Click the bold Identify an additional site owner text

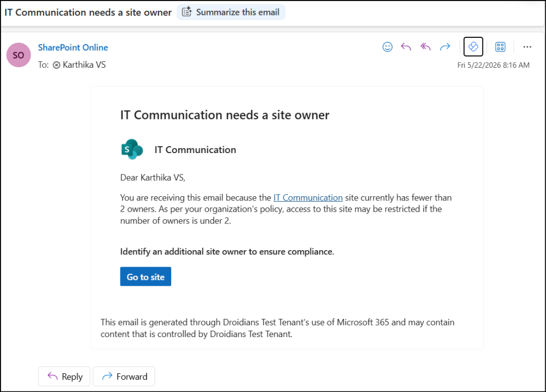tap(227, 252)
